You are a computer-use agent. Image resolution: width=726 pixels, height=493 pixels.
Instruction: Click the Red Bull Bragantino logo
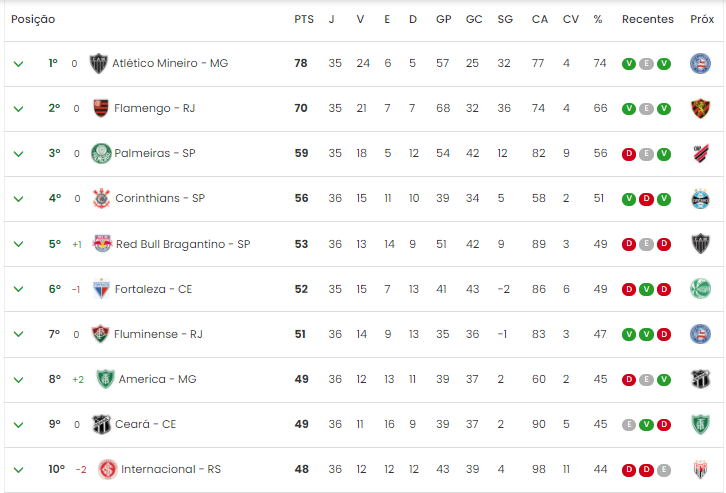[102, 243]
